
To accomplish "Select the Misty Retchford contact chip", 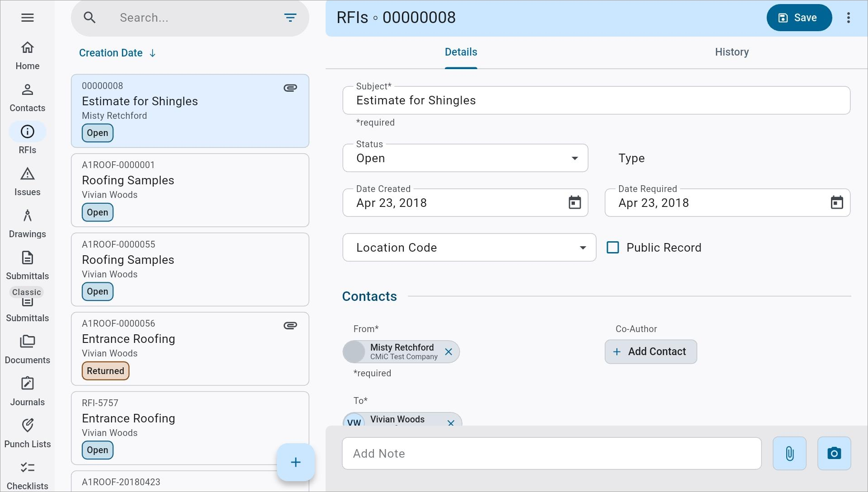I will 401,351.
